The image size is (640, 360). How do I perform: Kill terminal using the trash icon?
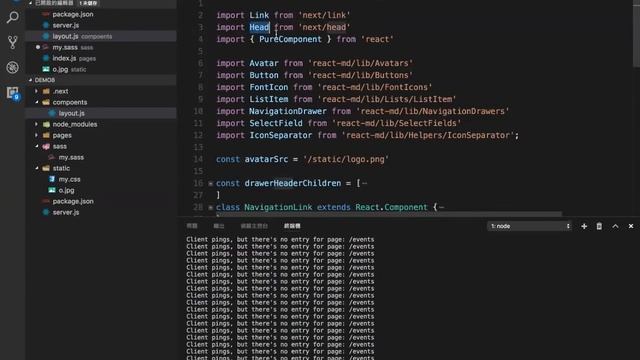[599, 226]
